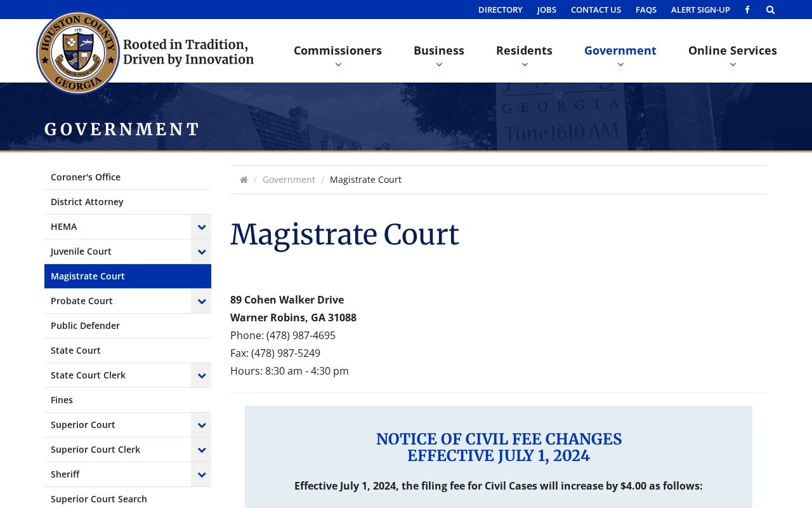Click Magistrate Court breadcrumb text
Screen dimensions: 812x508
(x=365, y=180)
